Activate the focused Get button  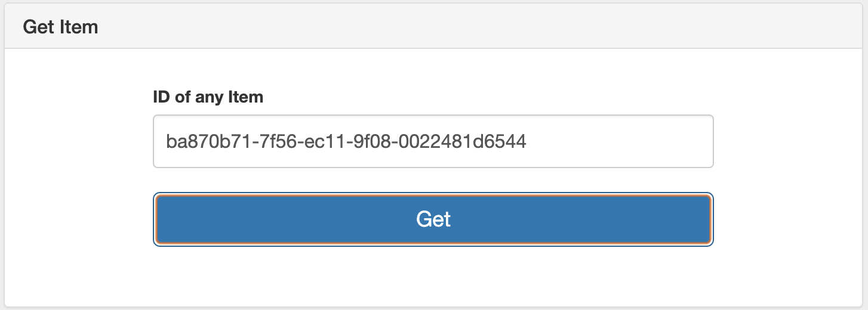(x=433, y=219)
